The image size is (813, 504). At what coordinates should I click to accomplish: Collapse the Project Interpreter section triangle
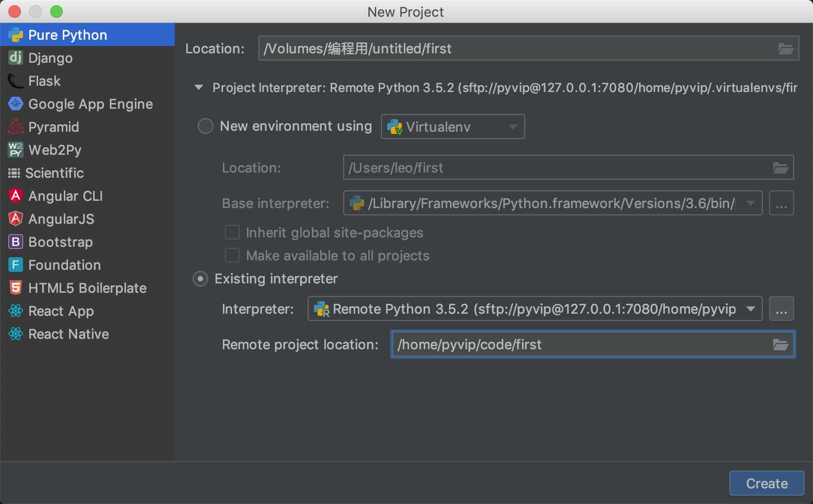tap(199, 88)
